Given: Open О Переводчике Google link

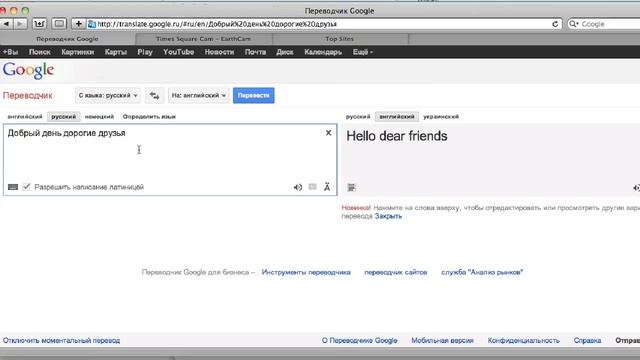Looking at the screenshot, I should (360, 340).
